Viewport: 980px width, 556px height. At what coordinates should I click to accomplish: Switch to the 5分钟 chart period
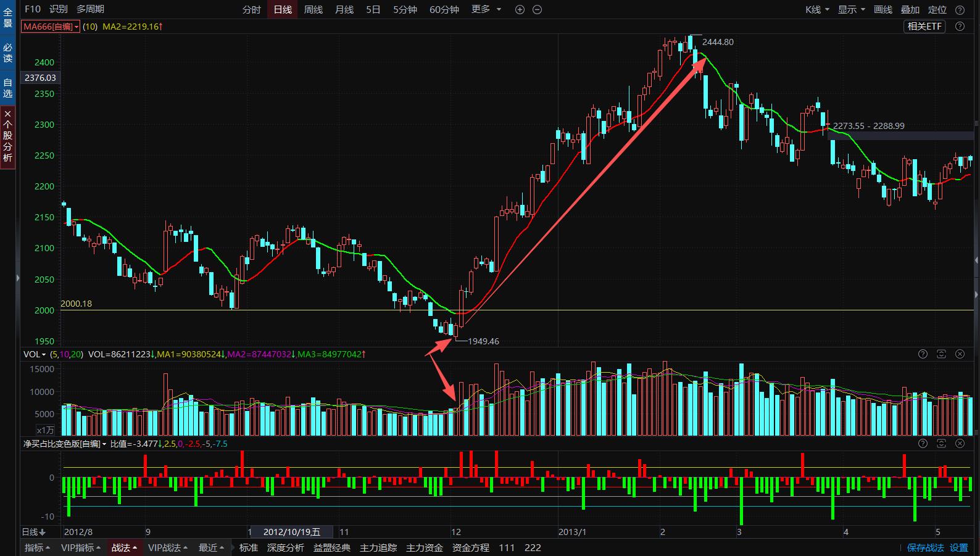click(x=405, y=10)
